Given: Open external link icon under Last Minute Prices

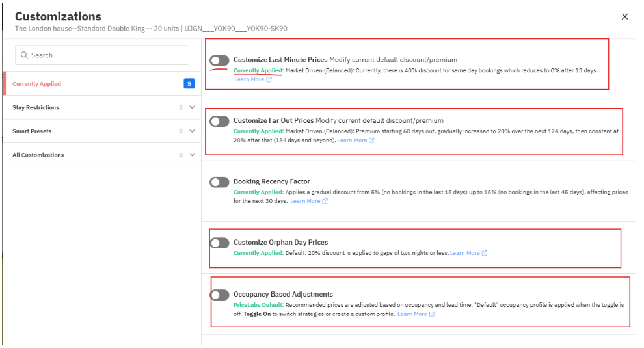Looking at the screenshot, I should click(x=269, y=80).
